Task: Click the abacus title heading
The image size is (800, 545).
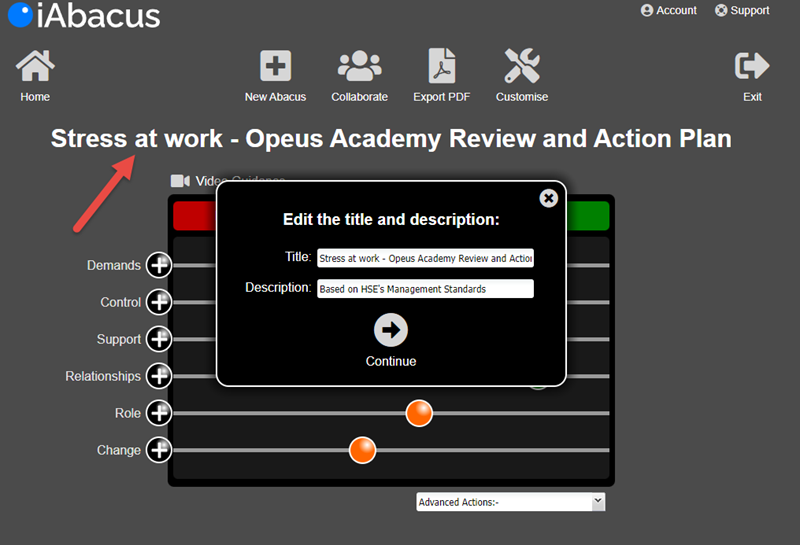Action: [x=391, y=138]
